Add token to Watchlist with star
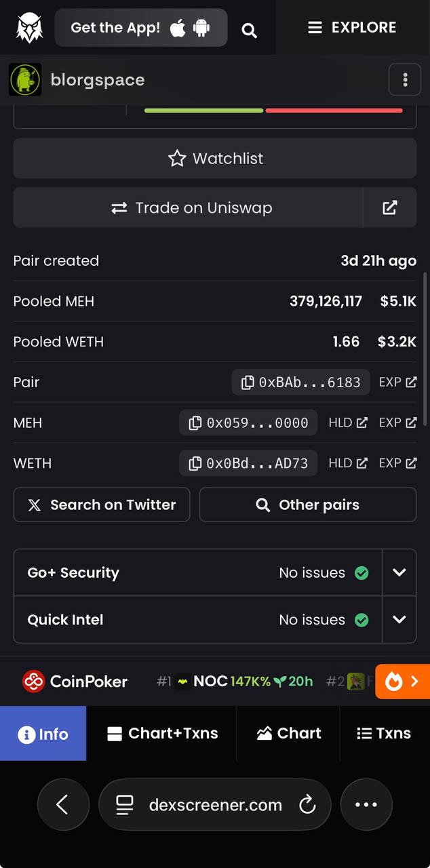430x868 pixels. (215, 158)
